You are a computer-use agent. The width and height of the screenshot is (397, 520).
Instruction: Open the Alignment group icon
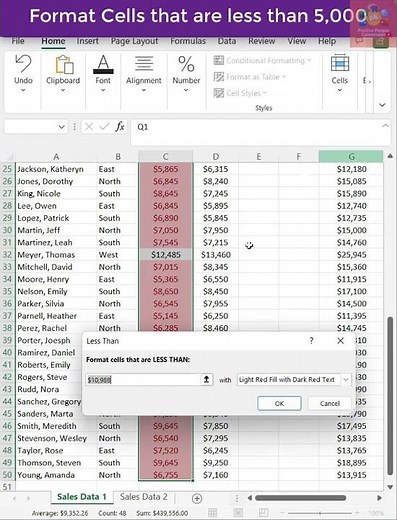pyautogui.click(x=144, y=64)
